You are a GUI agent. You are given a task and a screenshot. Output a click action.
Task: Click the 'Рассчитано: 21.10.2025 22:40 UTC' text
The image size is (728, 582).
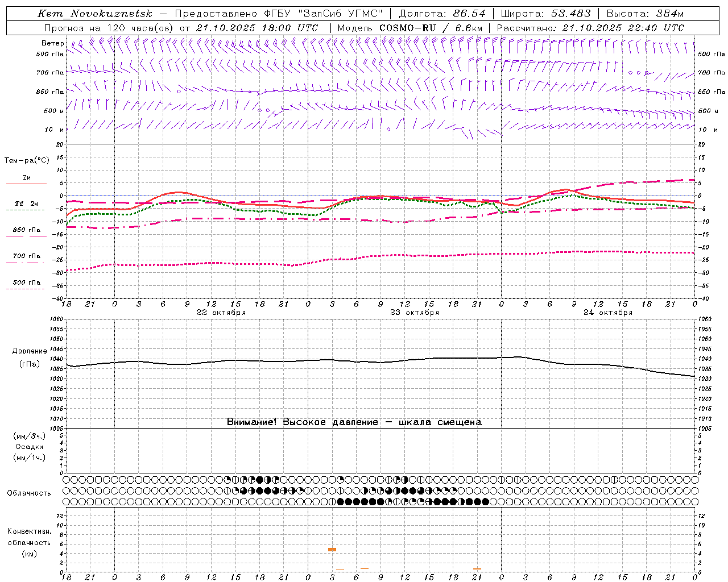click(x=590, y=28)
